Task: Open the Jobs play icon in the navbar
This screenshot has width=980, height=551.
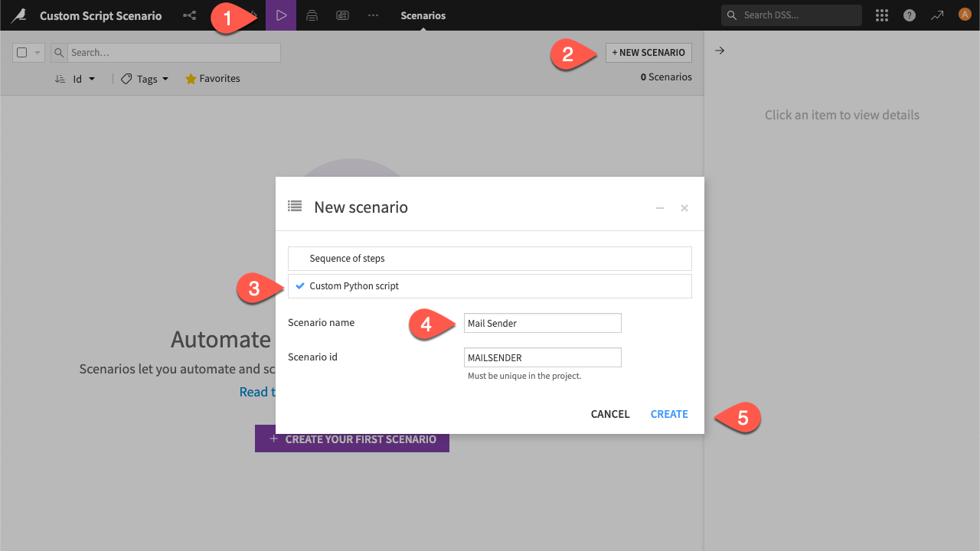Action: pyautogui.click(x=281, y=15)
